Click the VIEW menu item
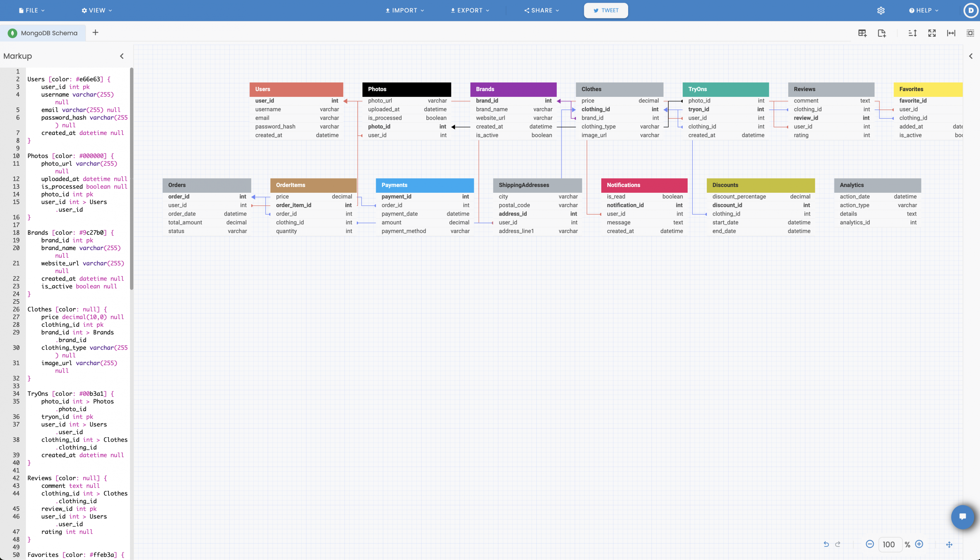The image size is (980, 560). 97,10
